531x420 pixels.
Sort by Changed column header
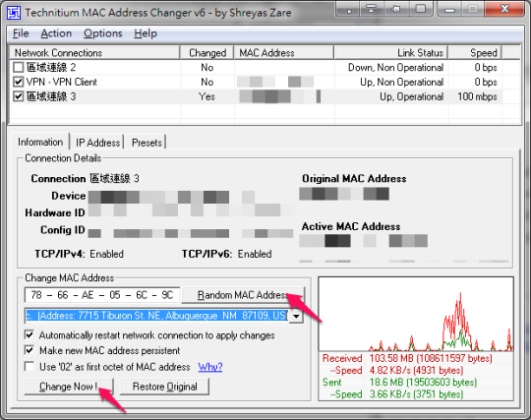[207, 53]
